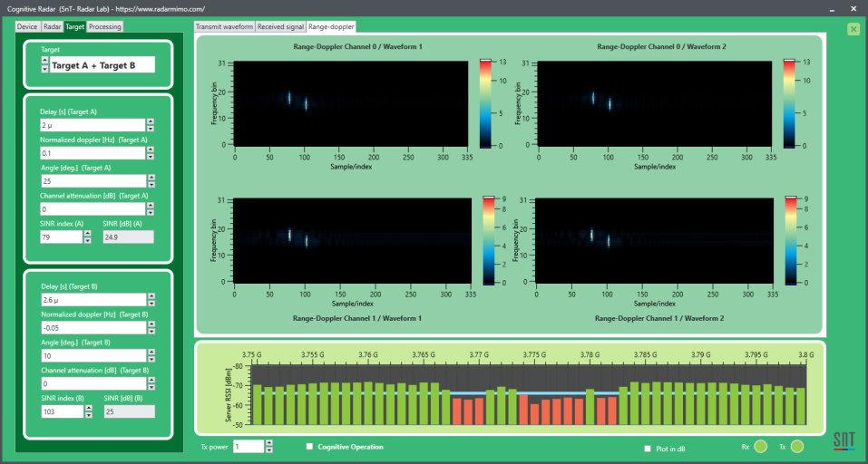Click Channel 0 Waveform 1 color scale bar
Screen dimensions: 868x464
tap(485, 103)
